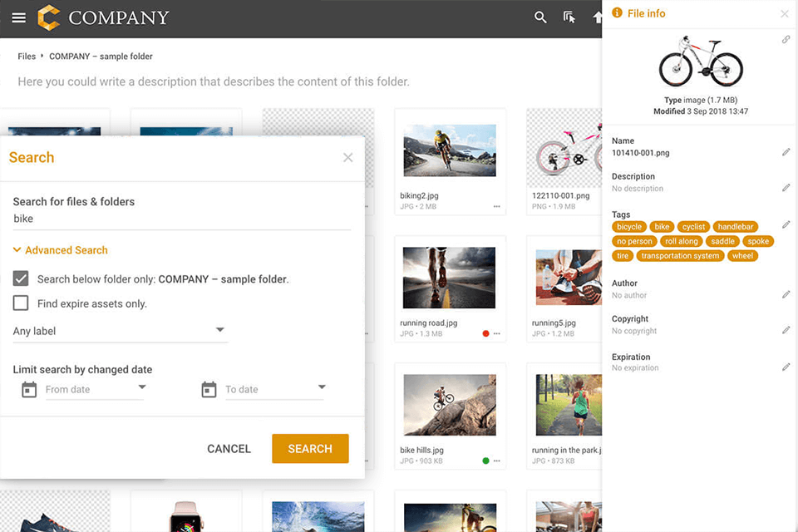Open search using the magnifier icon
Screen dimensions: 798x532
(x=540, y=17)
